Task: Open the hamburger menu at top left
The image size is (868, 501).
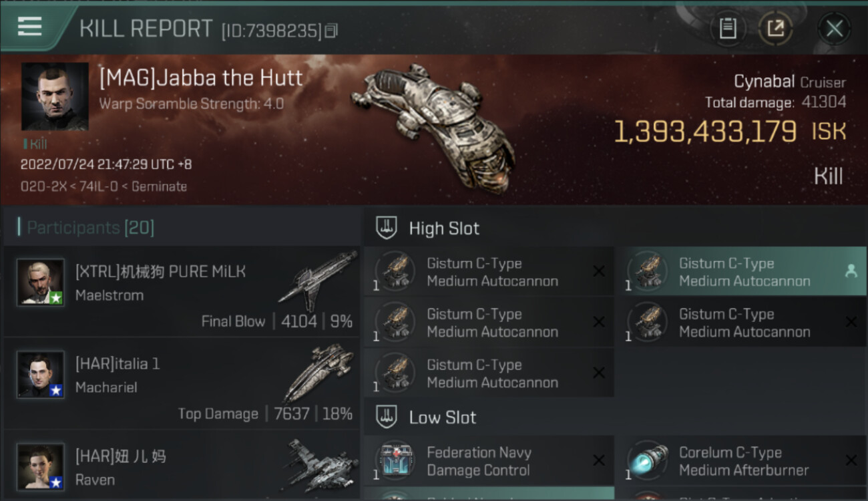Action: (x=29, y=27)
